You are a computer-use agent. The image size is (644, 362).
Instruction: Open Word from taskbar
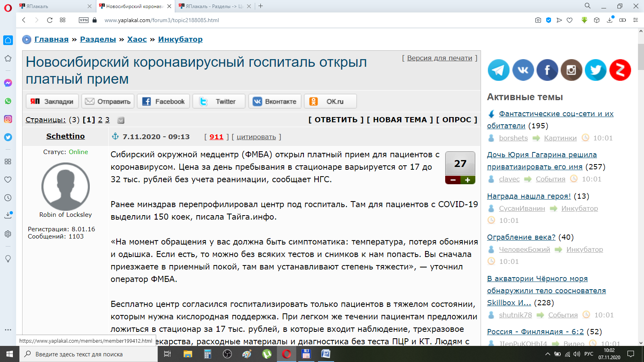coord(326,354)
